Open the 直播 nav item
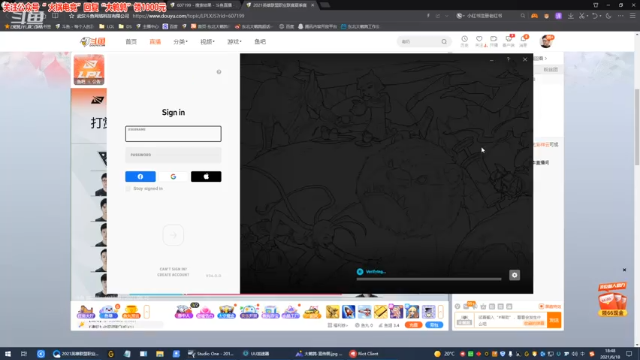This screenshot has width=640, height=360. coord(155,42)
